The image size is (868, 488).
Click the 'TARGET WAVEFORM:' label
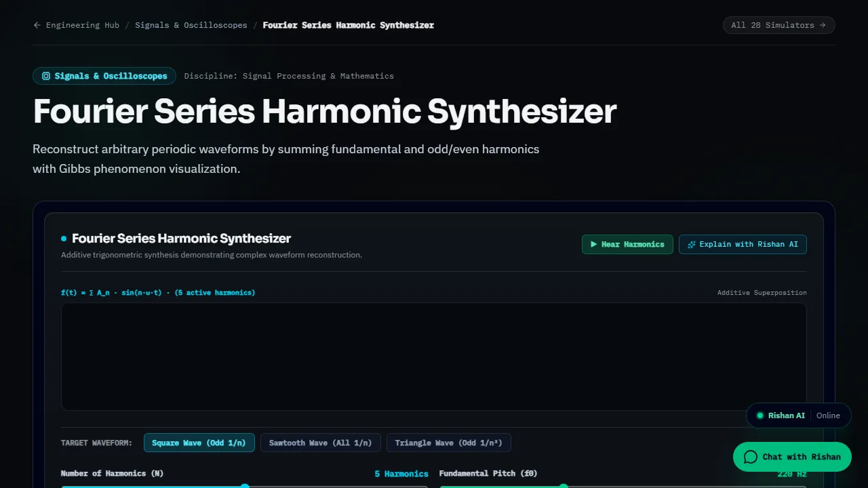(x=97, y=443)
